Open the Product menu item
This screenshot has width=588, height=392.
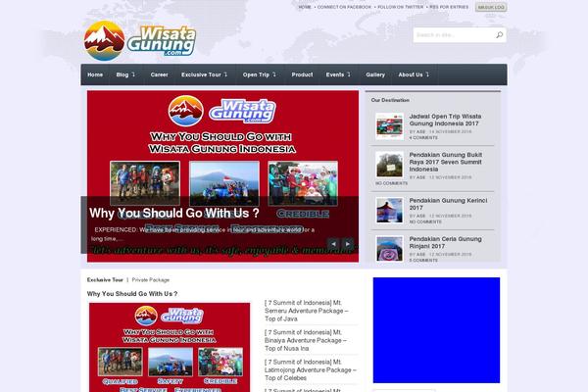pos(302,74)
